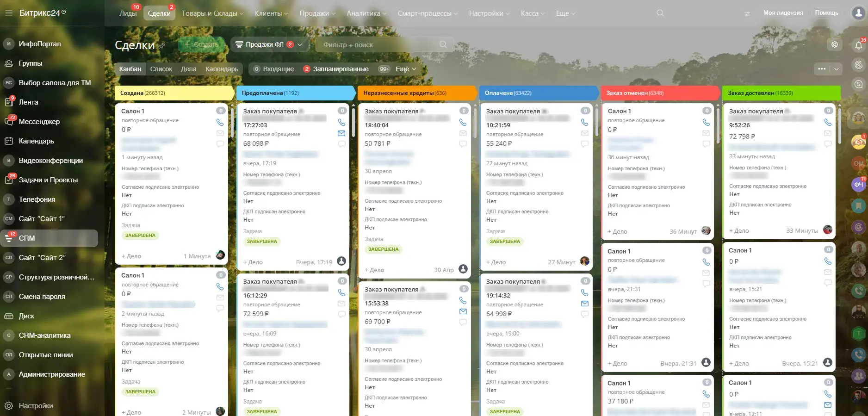868x416 pixels.
Task: Click + Дело on 27 Минут card
Action: coord(496,262)
